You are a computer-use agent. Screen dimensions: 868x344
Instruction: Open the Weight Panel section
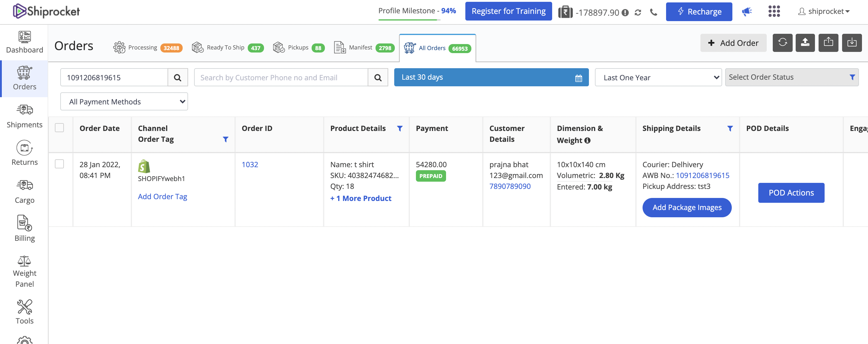(x=25, y=271)
